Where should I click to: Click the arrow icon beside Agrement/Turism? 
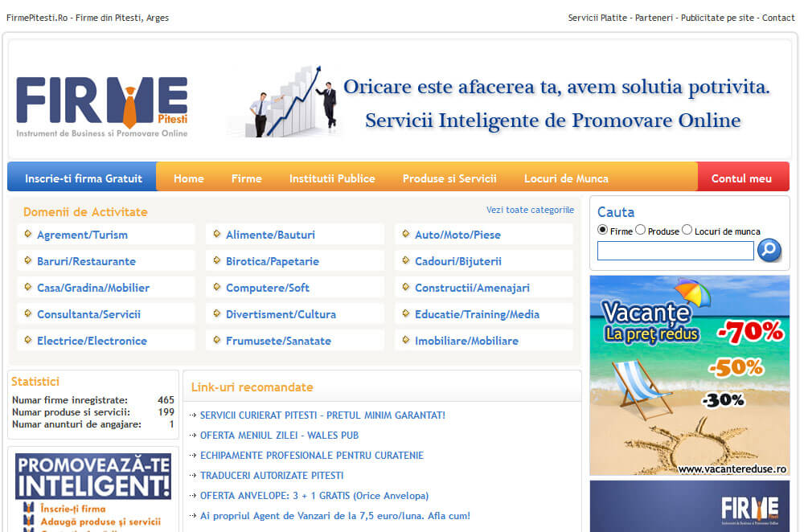tap(29, 235)
